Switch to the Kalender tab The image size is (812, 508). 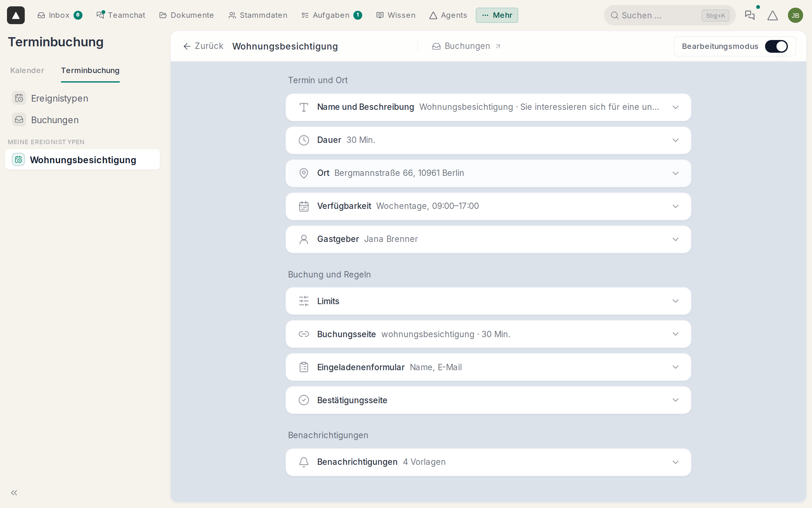click(27, 70)
